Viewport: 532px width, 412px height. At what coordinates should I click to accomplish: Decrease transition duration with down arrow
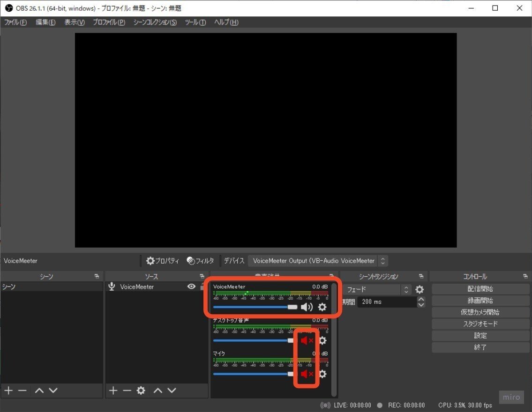coord(421,305)
